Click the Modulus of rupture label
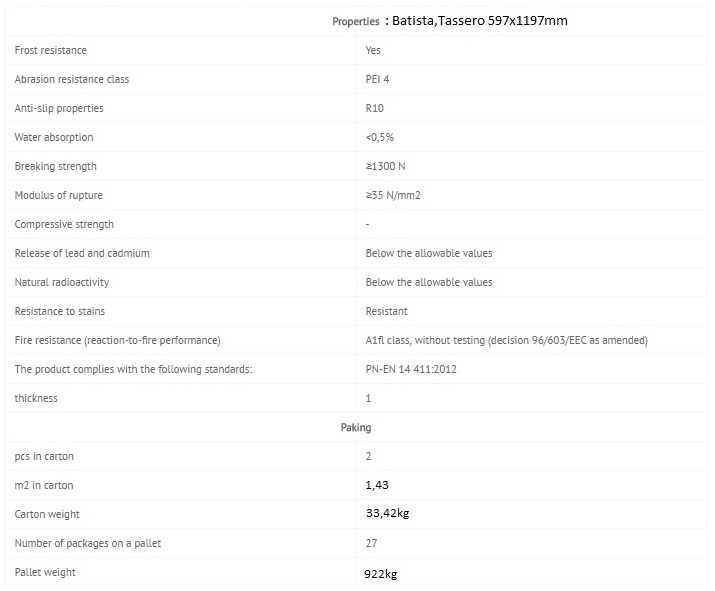This screenshot has height=591, width=715. tap(58, 195)
